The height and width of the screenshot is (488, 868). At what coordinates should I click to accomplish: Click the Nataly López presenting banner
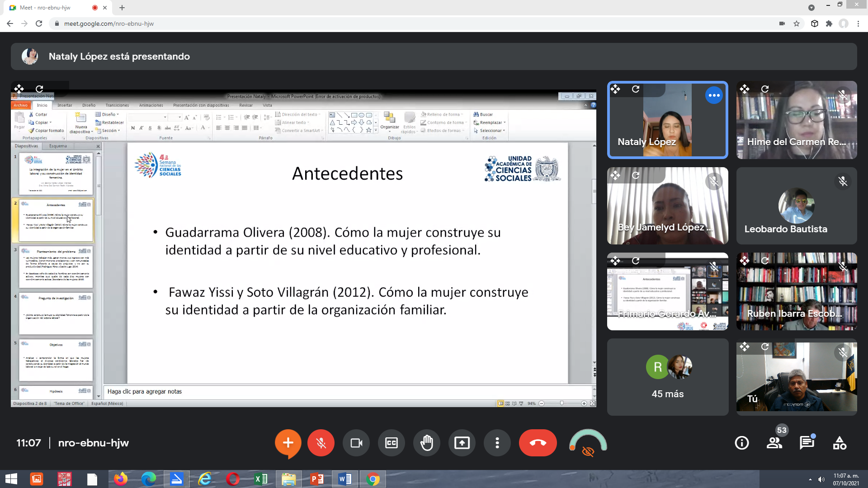(434, 56)
